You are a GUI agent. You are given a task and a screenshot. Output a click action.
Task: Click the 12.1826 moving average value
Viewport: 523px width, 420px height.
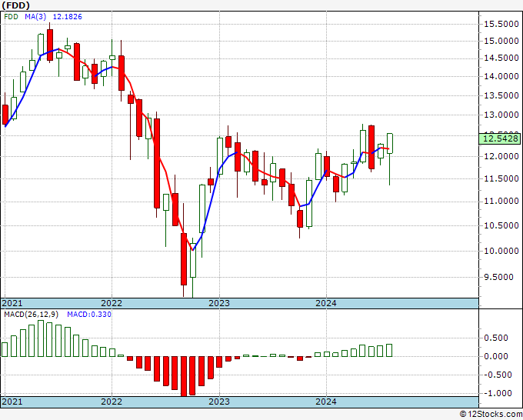point(67,17)
